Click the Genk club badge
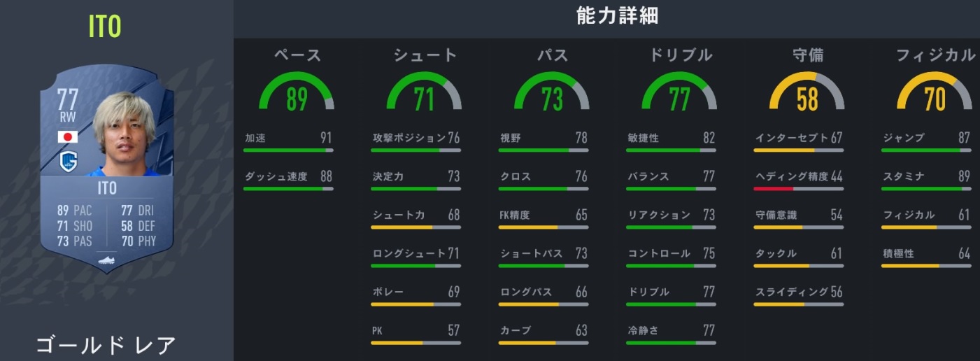The height and width of the screenshot is (361, 980). click(x=68, y=162)
